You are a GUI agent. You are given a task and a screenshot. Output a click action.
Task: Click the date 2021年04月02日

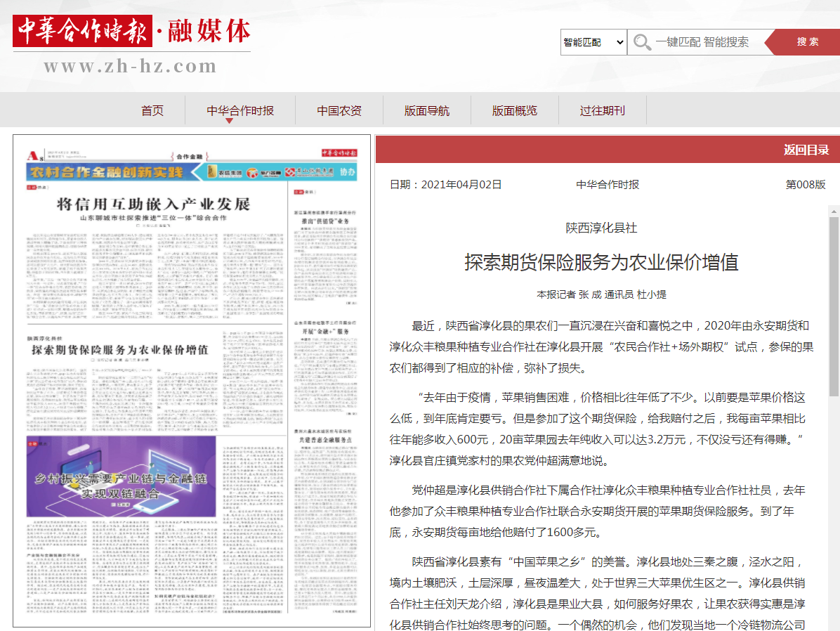[x=461, y=184]
